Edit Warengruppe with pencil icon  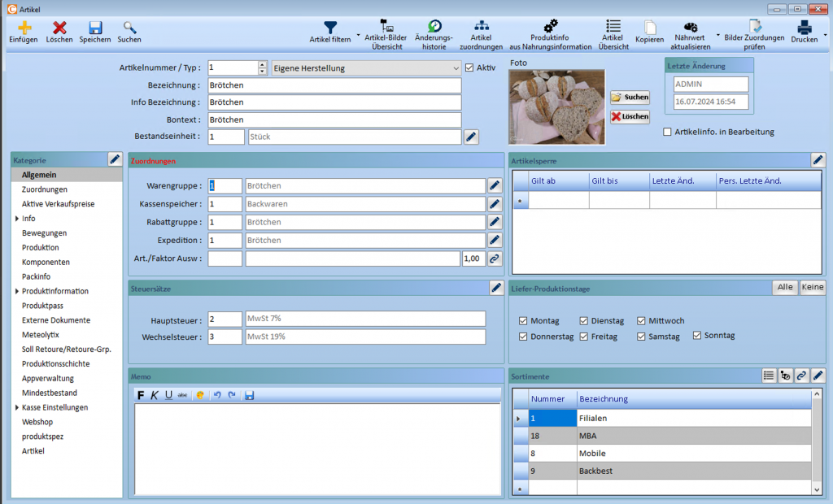(x=495, y=186)
